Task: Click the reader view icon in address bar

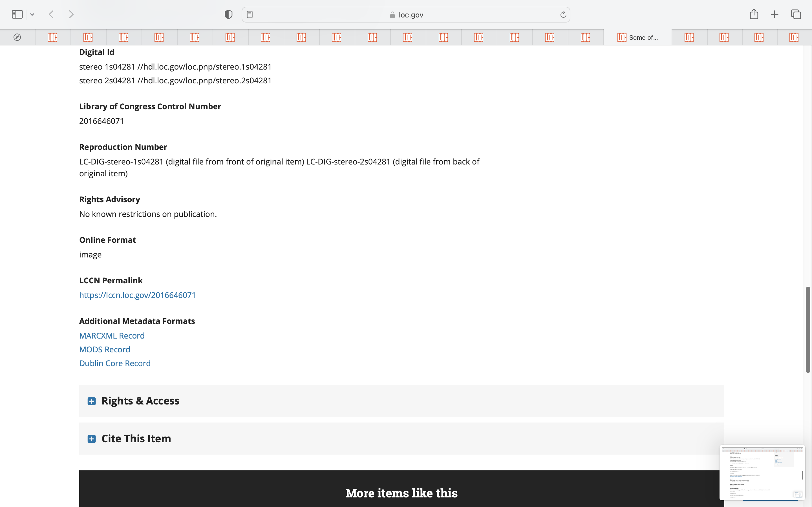Action: pyautogui.click(x=250, y=14)
